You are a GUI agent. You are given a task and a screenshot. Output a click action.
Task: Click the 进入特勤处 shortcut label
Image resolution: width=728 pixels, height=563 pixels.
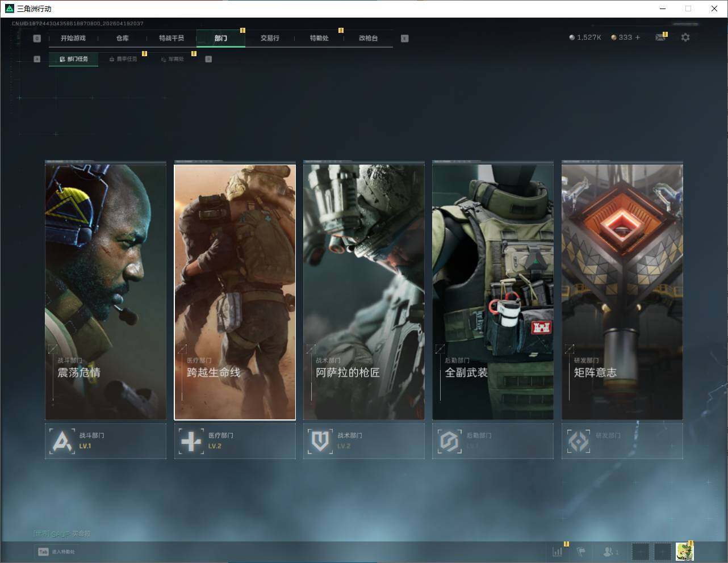(x=64, y=552)
